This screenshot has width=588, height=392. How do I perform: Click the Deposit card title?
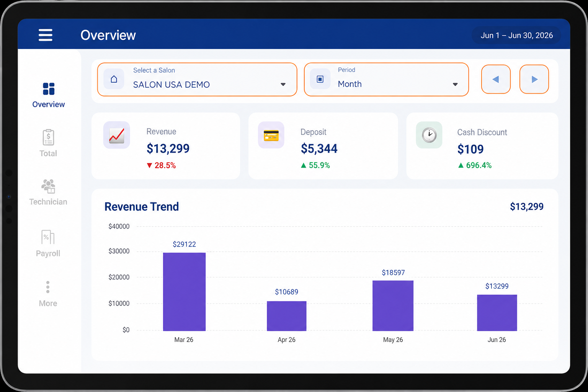(x=314, y=132)
